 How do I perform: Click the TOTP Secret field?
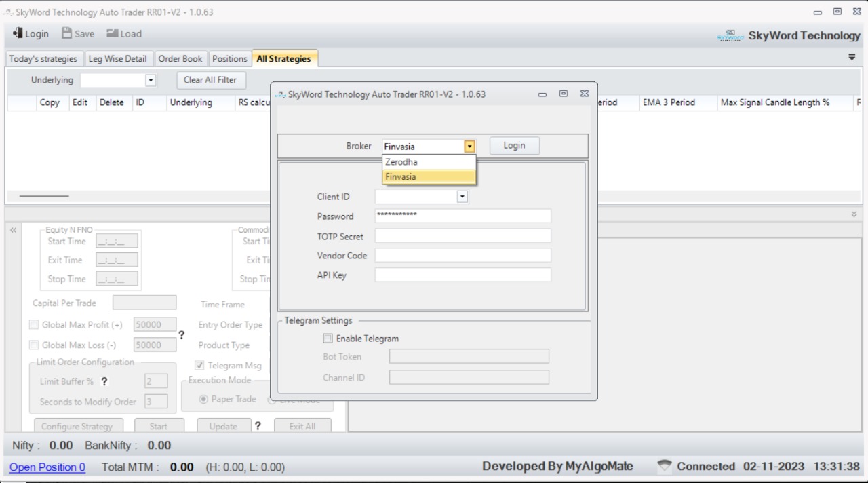click(x=463, y=236)
